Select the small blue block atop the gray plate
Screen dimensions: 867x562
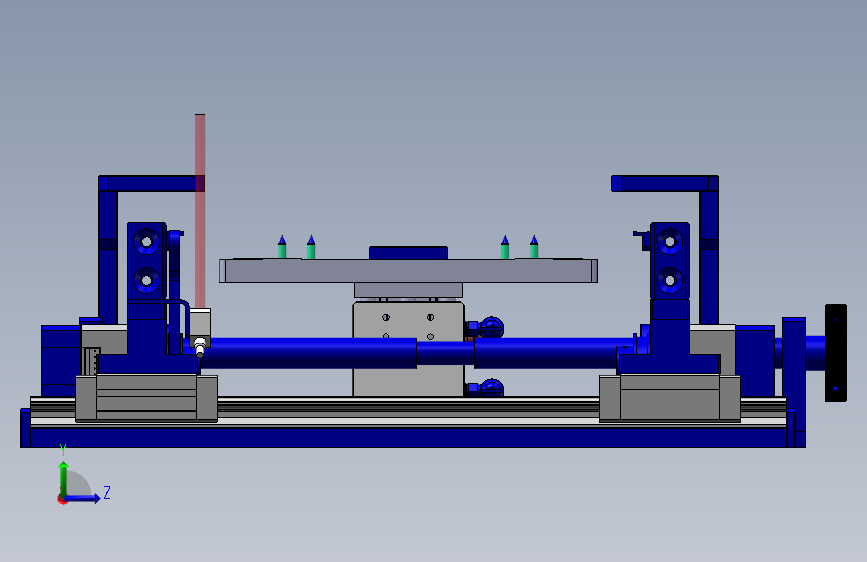[408, 253]
